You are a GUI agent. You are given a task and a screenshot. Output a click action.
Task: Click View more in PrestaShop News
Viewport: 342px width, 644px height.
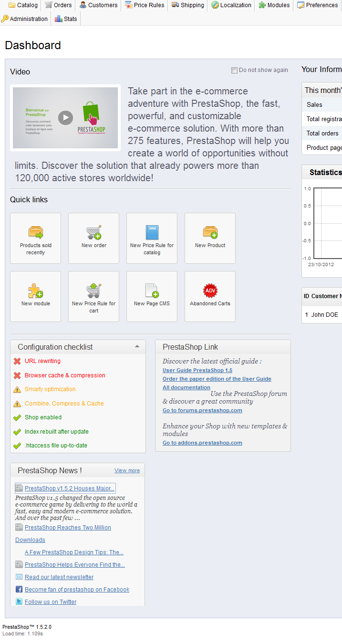[127, 470]
